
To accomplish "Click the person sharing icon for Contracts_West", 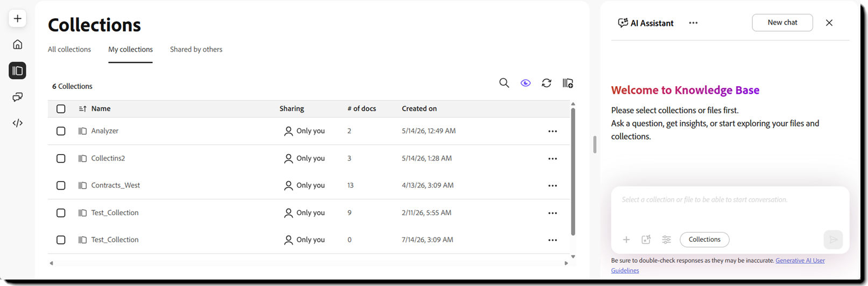I will (288, 185).
